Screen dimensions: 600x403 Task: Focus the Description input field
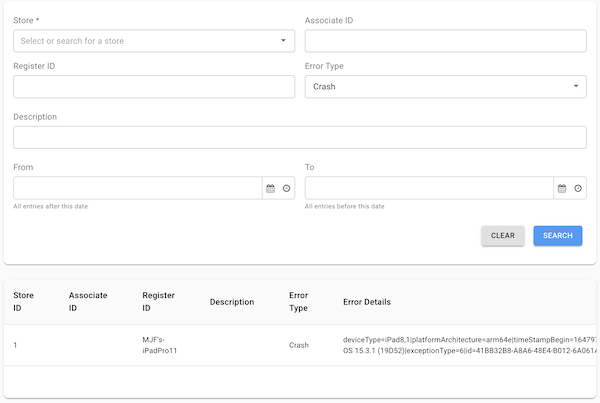click(300, 137)
